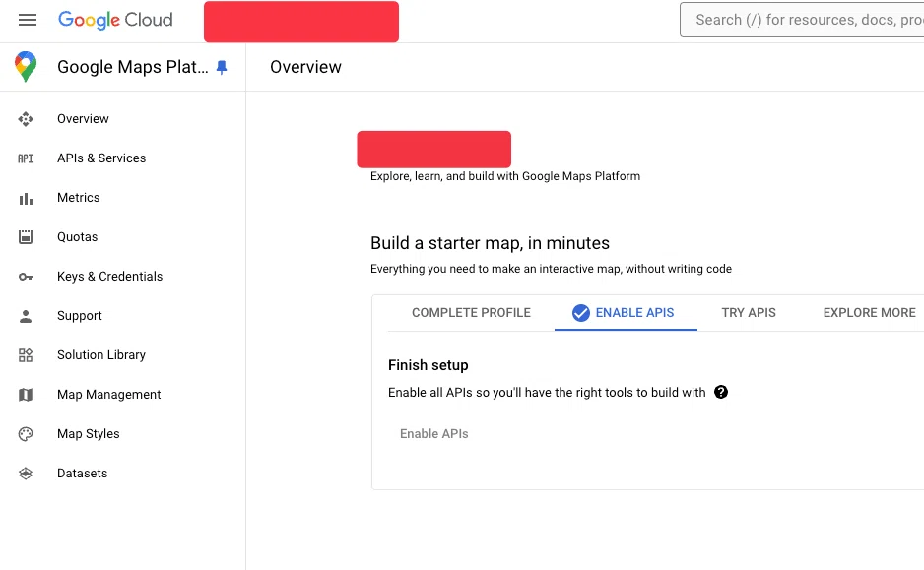Click the "Finish setup" heading
Viewport: 924px width, 570px height.
point(428,365)
